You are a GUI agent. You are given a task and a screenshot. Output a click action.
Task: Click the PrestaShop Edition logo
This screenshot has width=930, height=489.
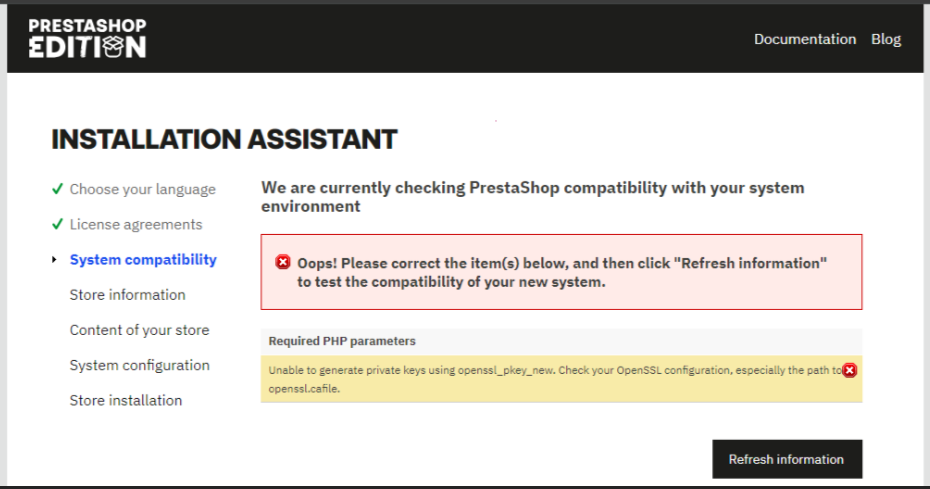(87, 38)
